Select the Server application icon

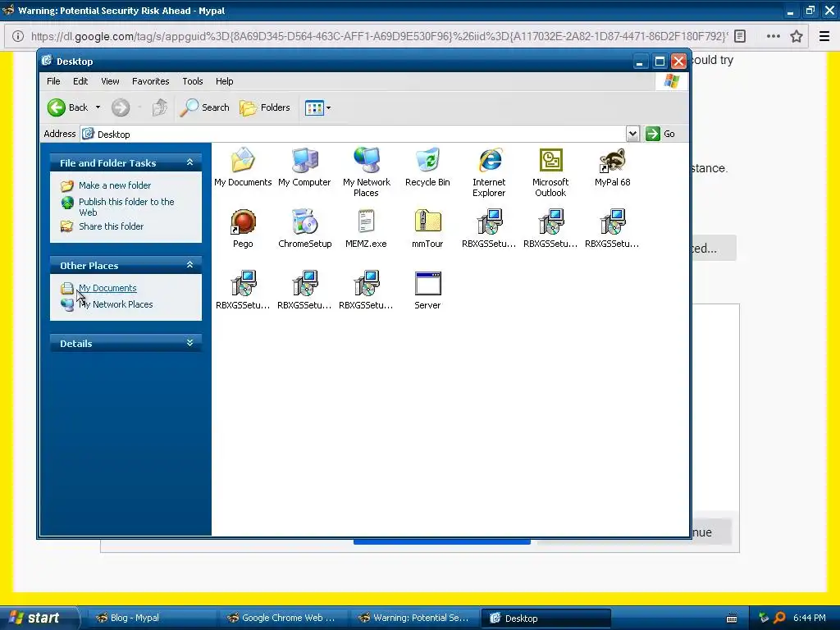coord(427,290)
